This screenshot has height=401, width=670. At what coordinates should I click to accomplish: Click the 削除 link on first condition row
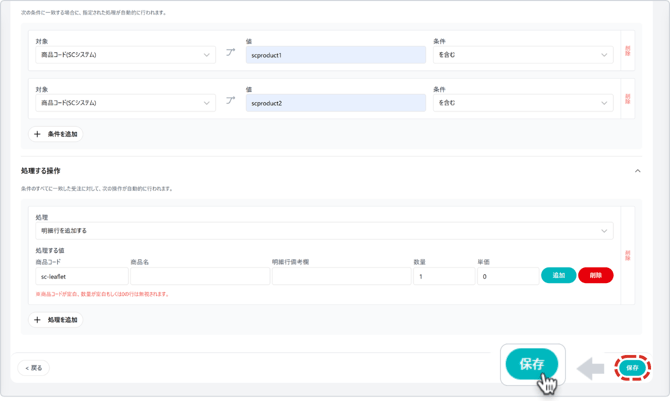coord(628,51)
